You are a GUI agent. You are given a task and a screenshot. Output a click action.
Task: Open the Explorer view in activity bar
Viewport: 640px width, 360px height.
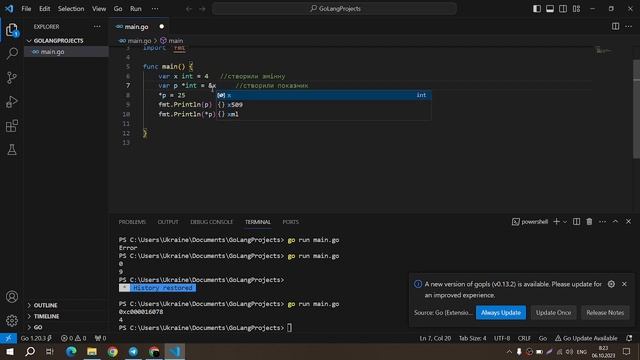click(12, 30)
